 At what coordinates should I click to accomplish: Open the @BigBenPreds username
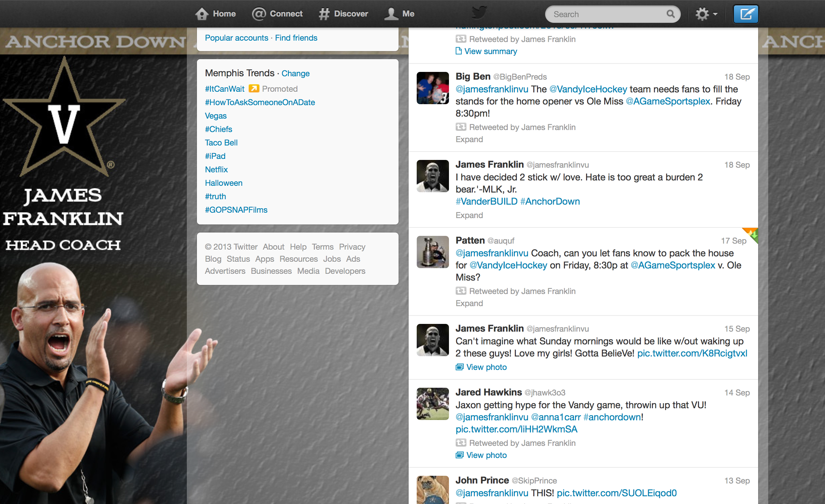(x=520, y=77)
